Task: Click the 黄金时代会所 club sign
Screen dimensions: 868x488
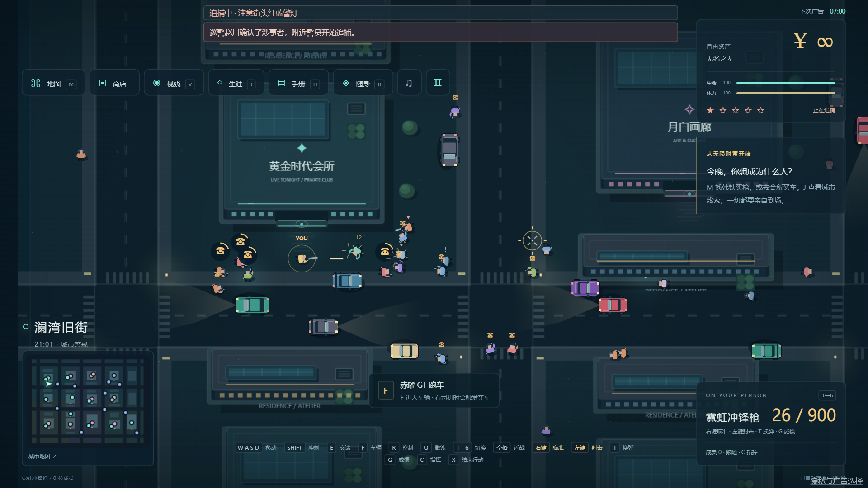Action: [x=302, y=166]
